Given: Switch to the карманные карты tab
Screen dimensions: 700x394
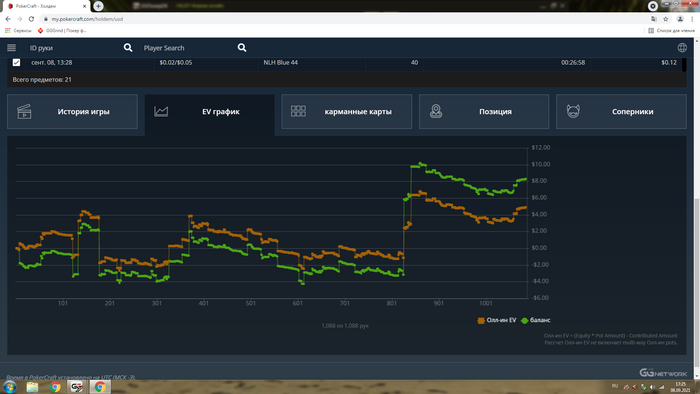Looking at the screenshot, I should 347,112.
